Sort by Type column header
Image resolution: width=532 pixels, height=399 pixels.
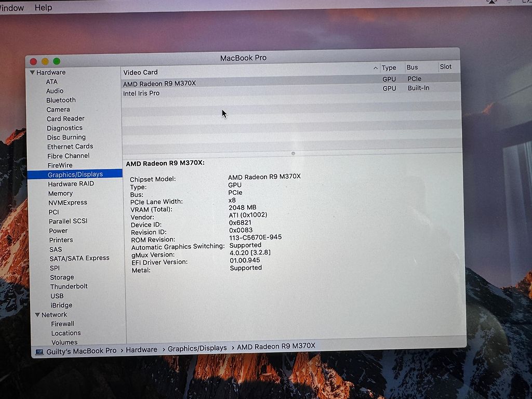389,68
